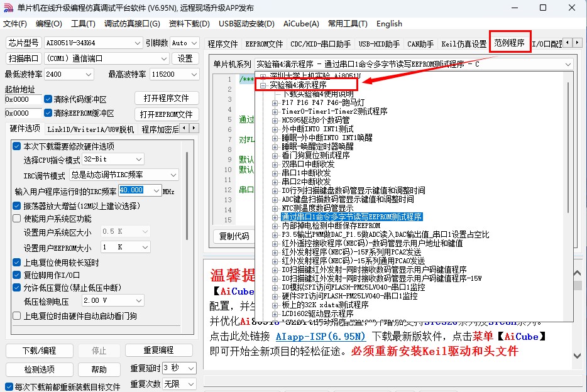Screen dimensions: 587x392
Task: Click the IRC frequency 40.000 input field
Action: click(136, 190)
